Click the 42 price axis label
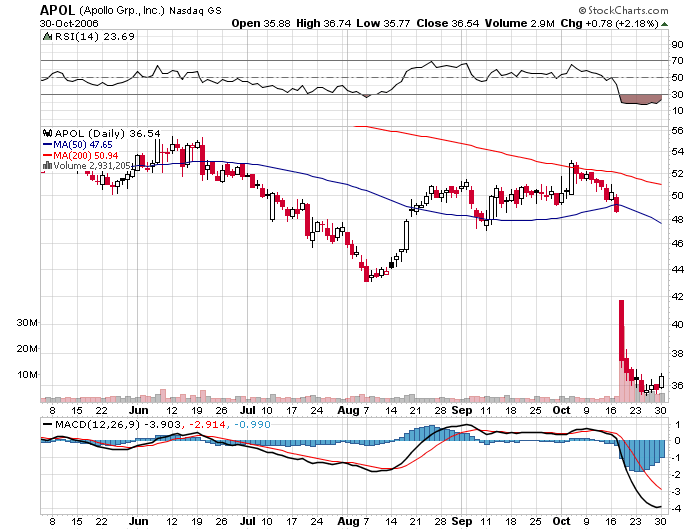 coord(677,296)
